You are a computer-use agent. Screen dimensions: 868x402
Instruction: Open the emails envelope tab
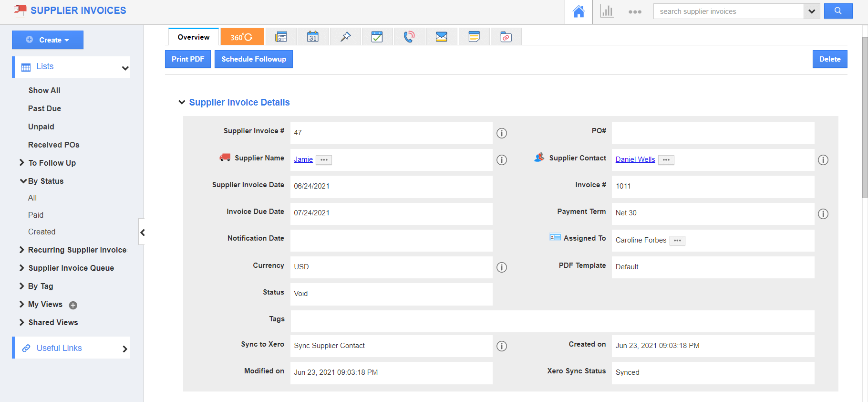(x=442, y=37)
